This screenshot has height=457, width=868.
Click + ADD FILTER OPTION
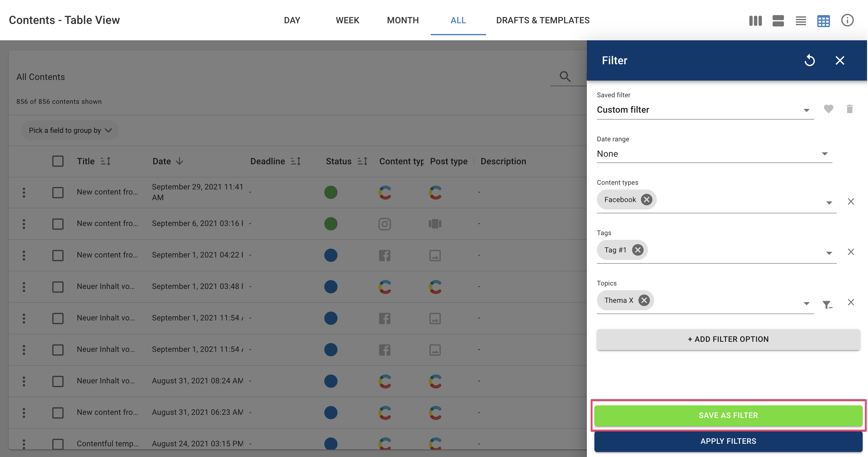pos(728,339)
